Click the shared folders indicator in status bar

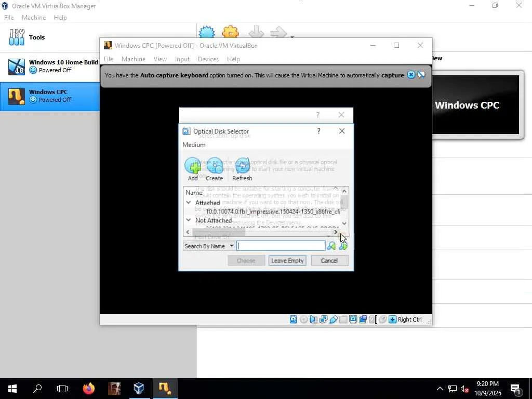(343, 320)
